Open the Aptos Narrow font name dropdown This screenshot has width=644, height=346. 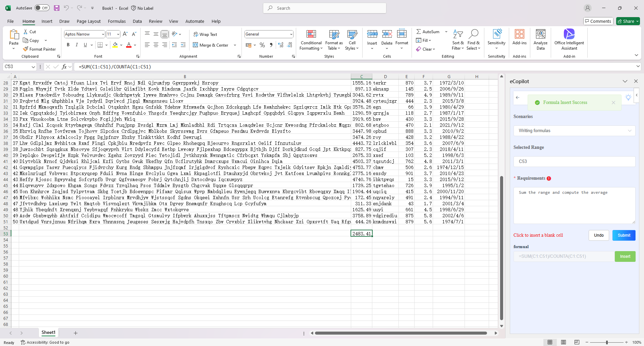coord(103,34)
